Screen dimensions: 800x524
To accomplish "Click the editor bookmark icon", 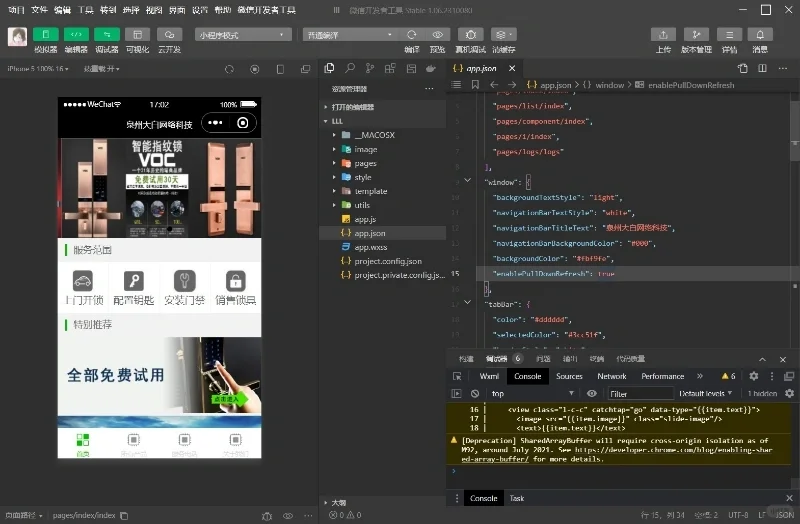I will click(x=475, y=85).
